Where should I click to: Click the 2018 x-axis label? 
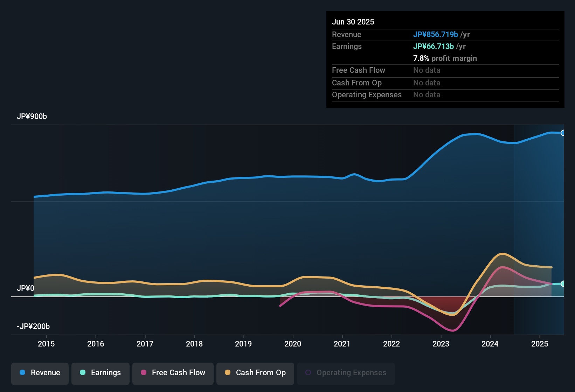pos(194,344)
